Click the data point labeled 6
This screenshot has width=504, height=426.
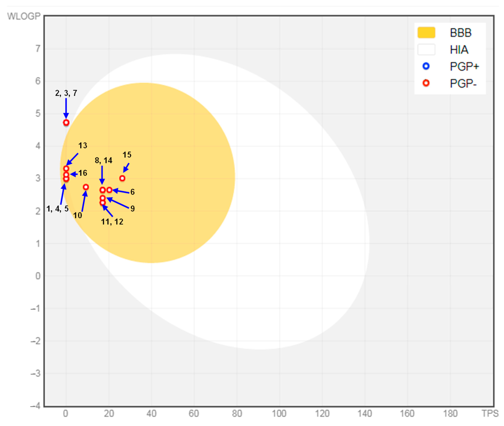point(110,190)
